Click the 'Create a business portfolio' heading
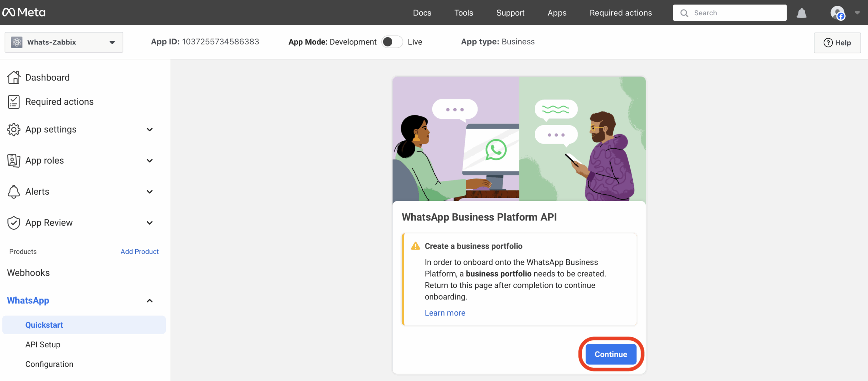The image size is (868, 381). point(473,246)
